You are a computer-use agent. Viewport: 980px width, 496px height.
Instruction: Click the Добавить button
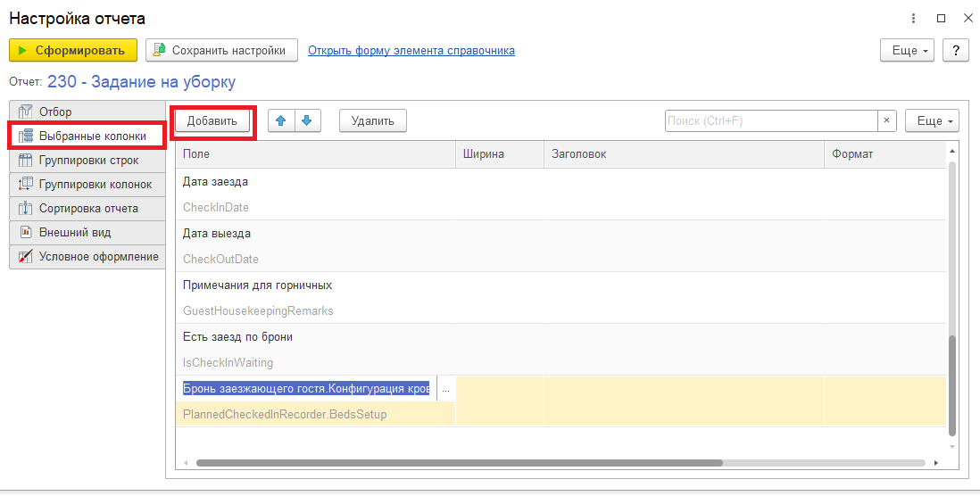212,121
